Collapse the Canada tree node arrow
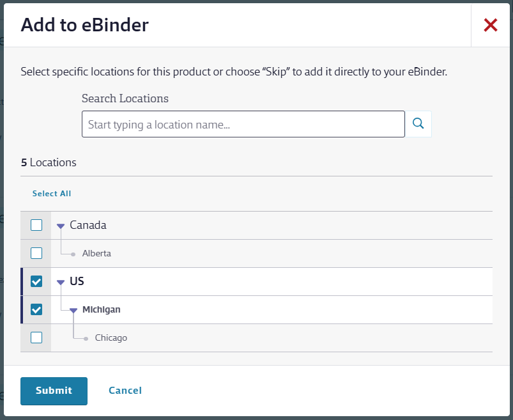The image size is (513, 420). tap(61, 226)
